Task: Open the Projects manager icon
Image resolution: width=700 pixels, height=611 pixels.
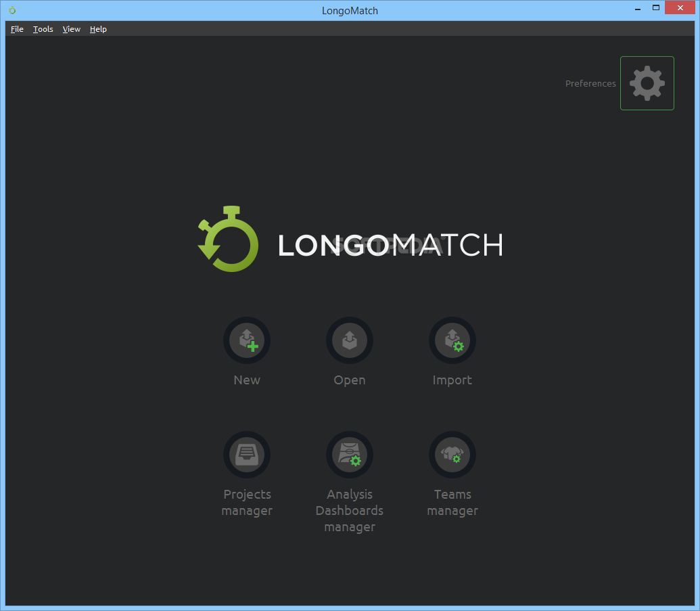Action: click(247, 455)
